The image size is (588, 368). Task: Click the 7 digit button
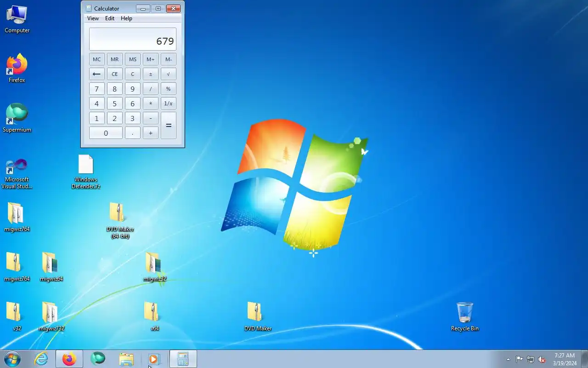coord(96,89)
